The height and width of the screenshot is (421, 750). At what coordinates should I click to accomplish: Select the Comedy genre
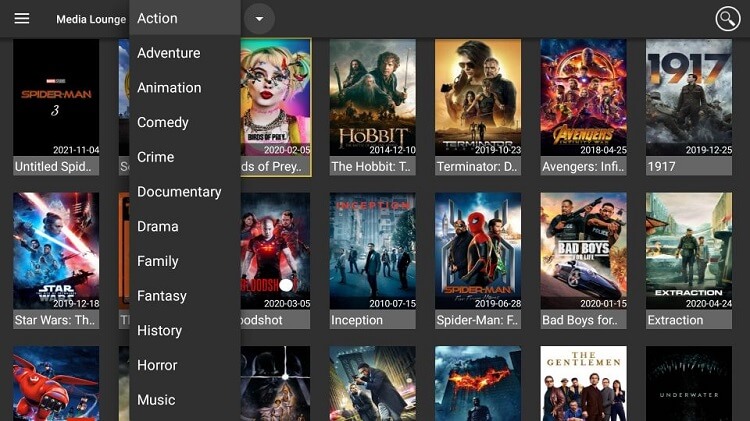185,122
